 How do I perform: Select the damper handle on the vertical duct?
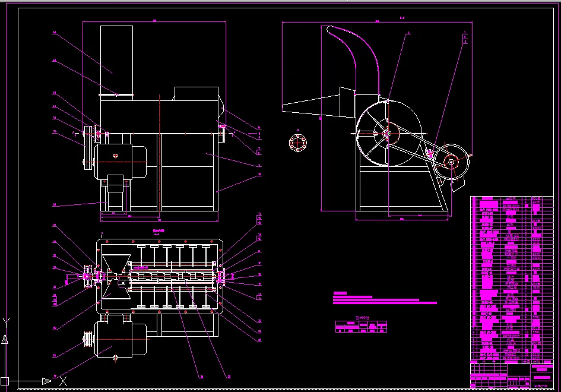pos(116,95)
